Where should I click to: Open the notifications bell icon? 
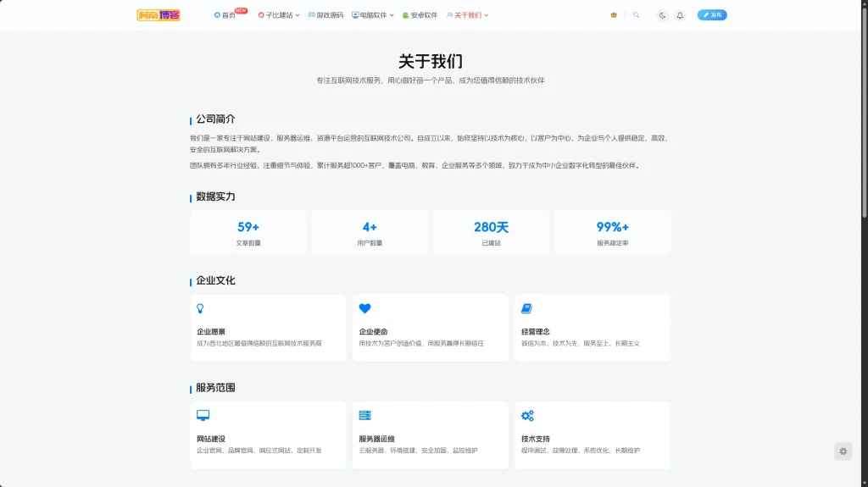pos(680,15)
